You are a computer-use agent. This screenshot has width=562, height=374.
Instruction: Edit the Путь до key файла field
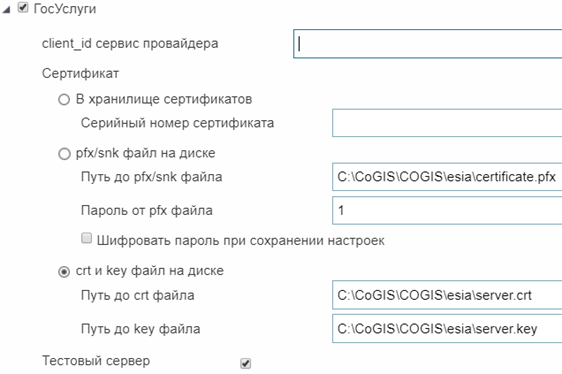(x=447, y=329)
